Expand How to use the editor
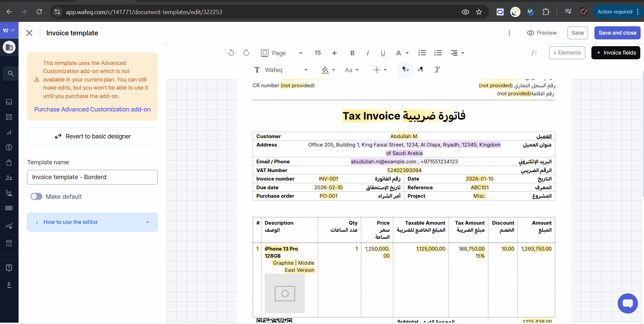Screen dimensions: 644x324 [x=92, y=222]
